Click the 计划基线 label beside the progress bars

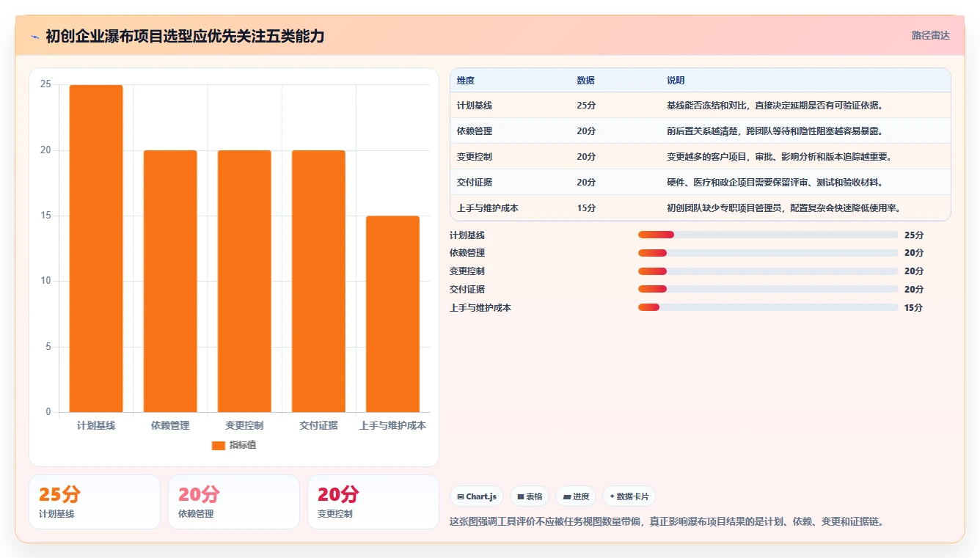pyautogui.click(x=467, y=235)
